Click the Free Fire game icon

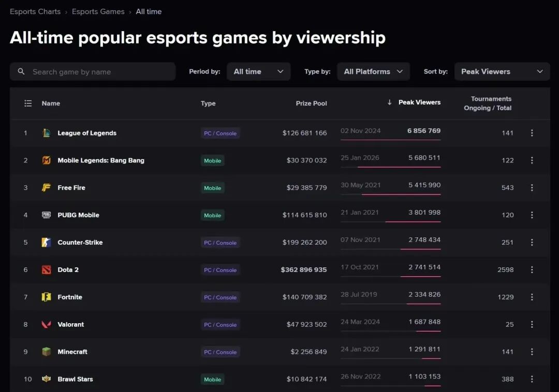click(47, 188)
